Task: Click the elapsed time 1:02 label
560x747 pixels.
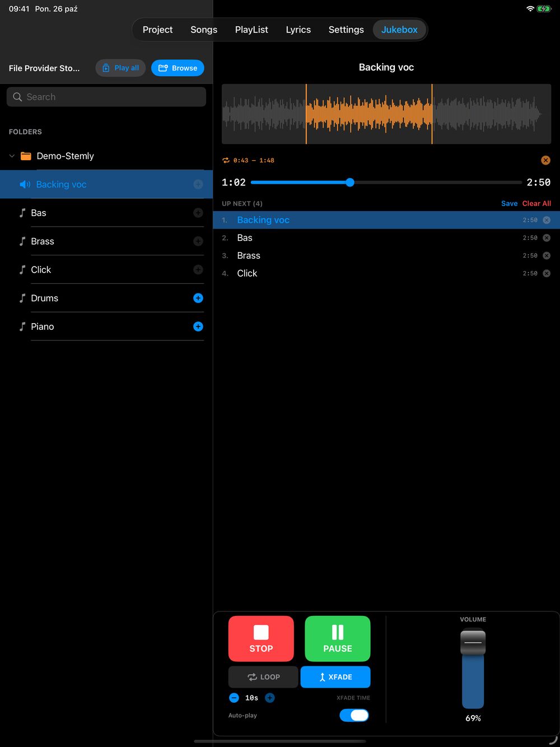Action: (x=234, y=182)
